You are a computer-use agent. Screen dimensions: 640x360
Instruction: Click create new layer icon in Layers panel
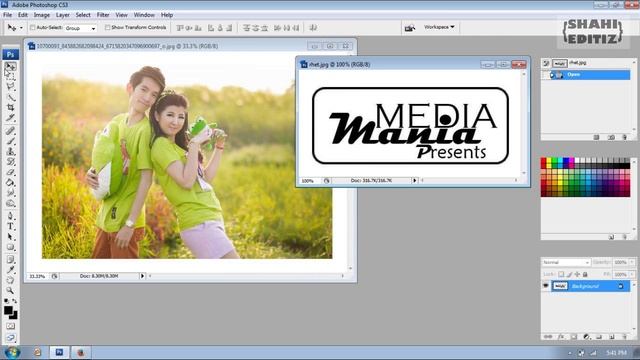click(x=612, y=337)
